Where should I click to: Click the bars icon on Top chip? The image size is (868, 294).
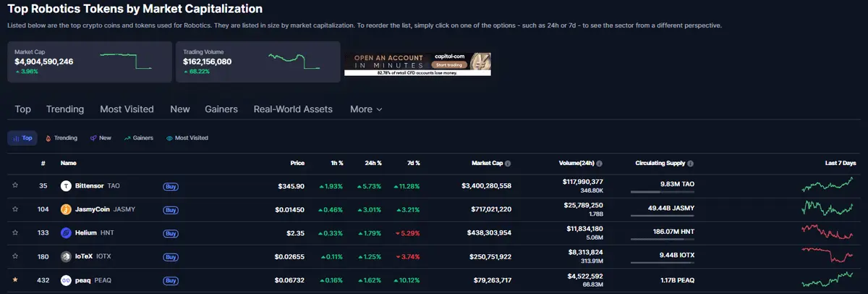click(x=16, y=138)
